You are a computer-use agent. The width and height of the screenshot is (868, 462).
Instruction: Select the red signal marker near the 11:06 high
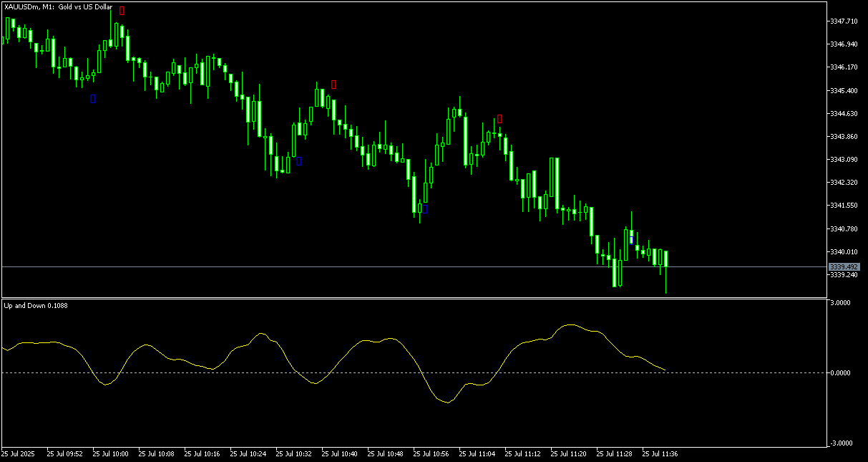click(499, 119)
